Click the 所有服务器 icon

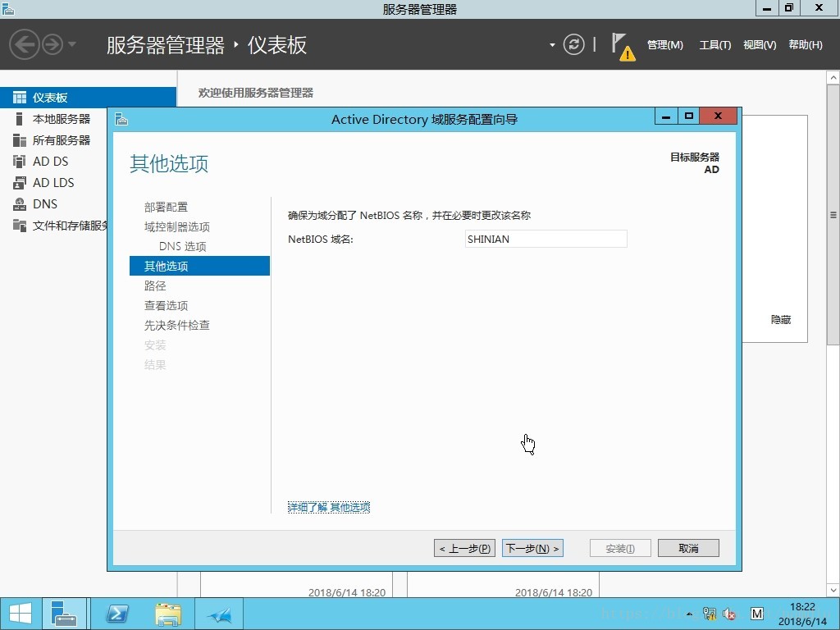20,140
